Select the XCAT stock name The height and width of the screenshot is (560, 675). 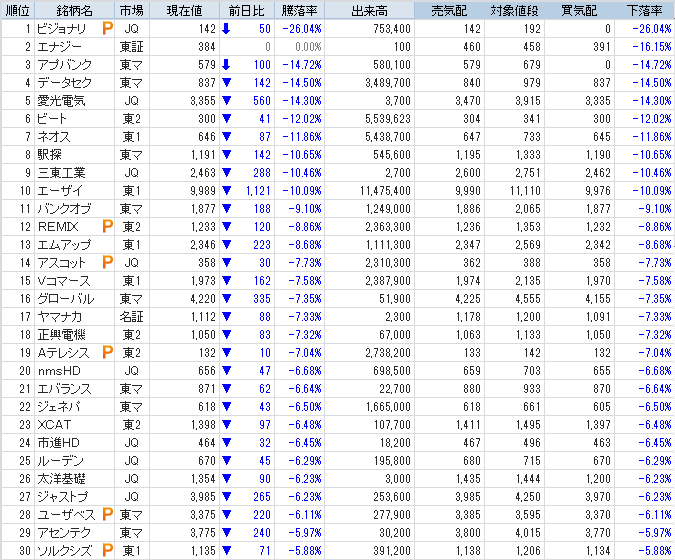coord(54,424)
